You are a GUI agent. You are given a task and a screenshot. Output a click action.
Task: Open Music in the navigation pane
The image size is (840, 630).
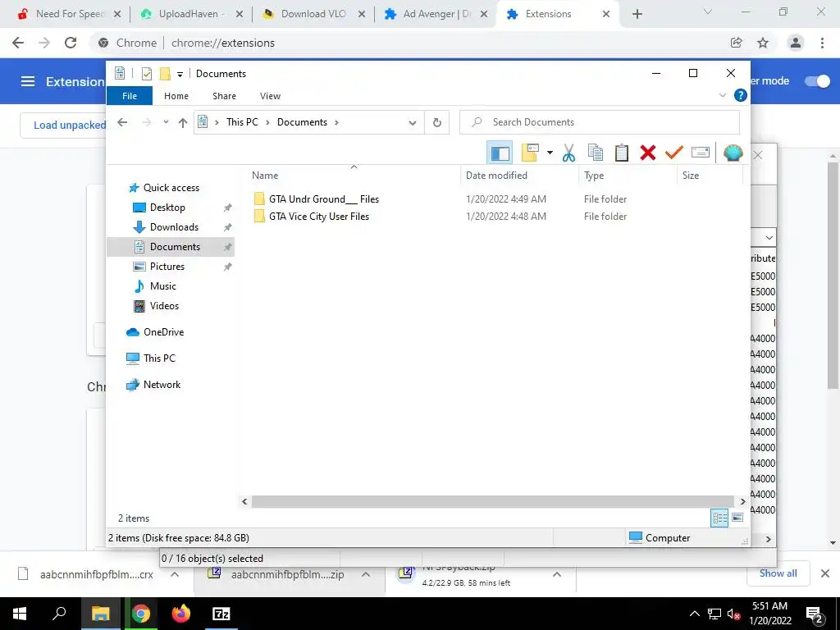point(163,286)
